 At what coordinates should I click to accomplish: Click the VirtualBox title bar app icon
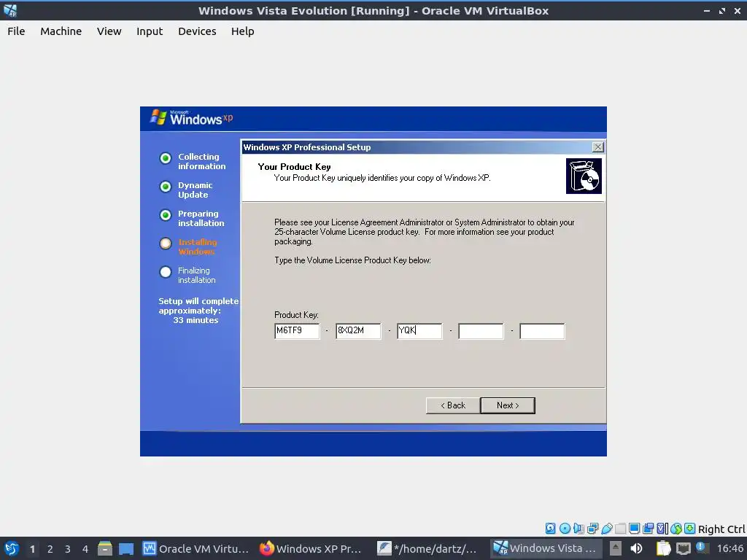[10, 10]
